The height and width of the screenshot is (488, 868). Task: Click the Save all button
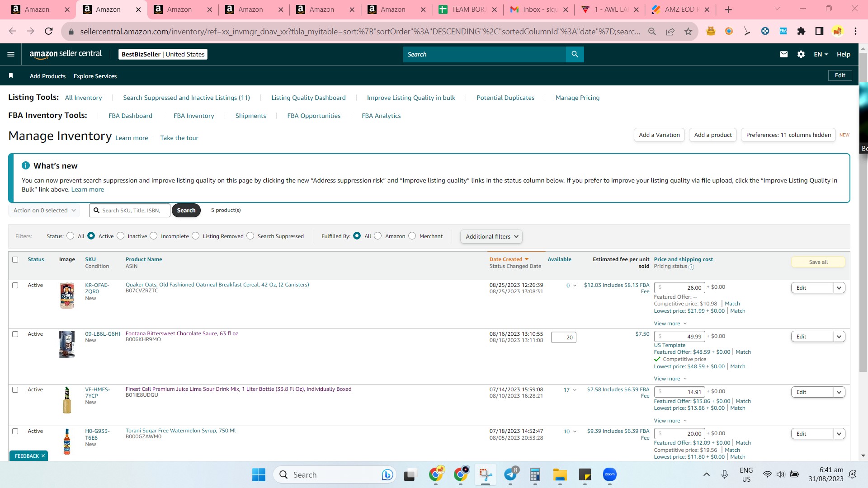(x=818, y=262)
